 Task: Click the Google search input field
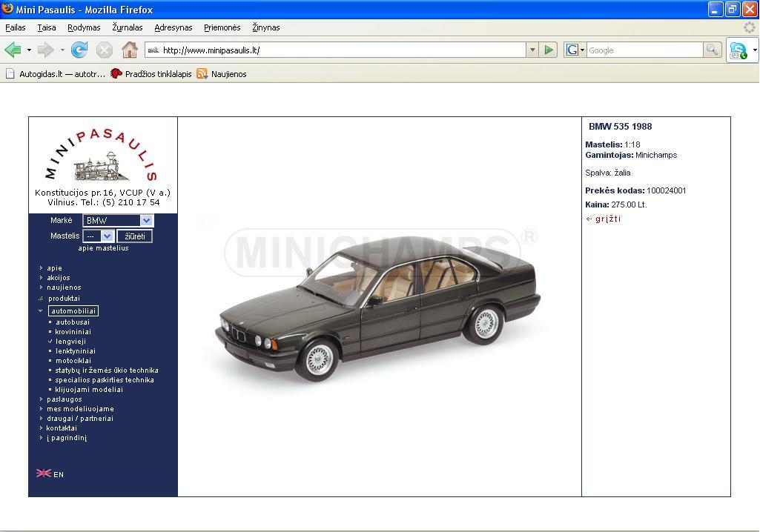[x=644, y=50]
